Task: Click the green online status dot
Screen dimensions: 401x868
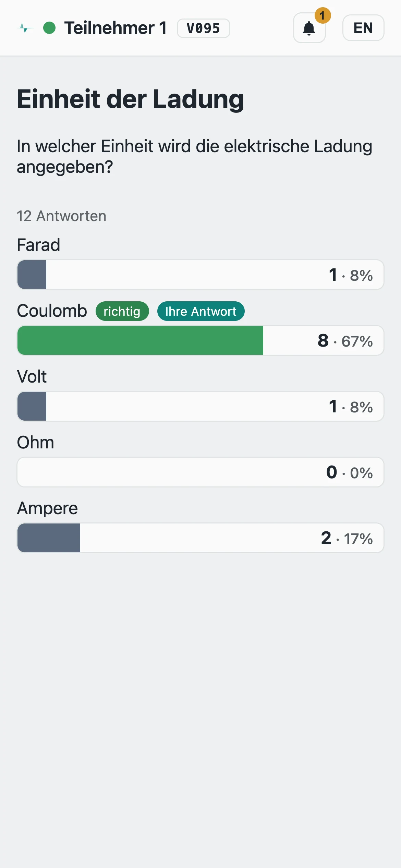Action: [x=49, y=28]
